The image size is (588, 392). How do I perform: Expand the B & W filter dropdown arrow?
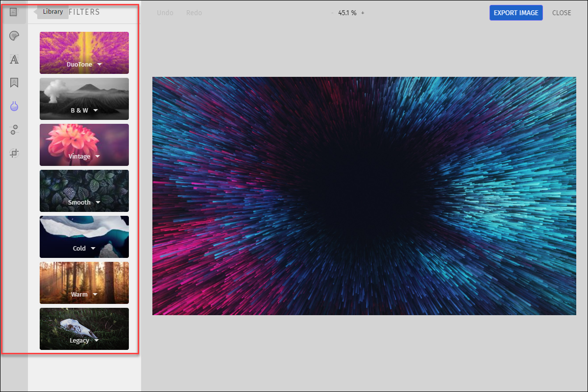(x=96, y=111)
